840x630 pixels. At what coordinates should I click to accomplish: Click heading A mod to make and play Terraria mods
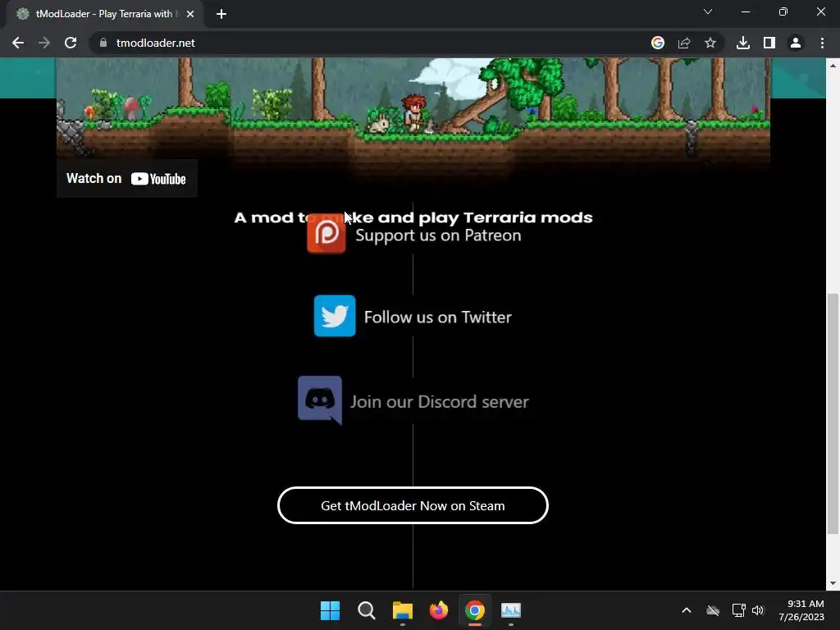(413, 217)
